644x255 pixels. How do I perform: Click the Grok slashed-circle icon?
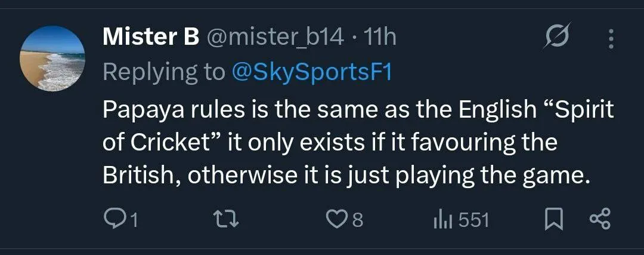(559, 39)
